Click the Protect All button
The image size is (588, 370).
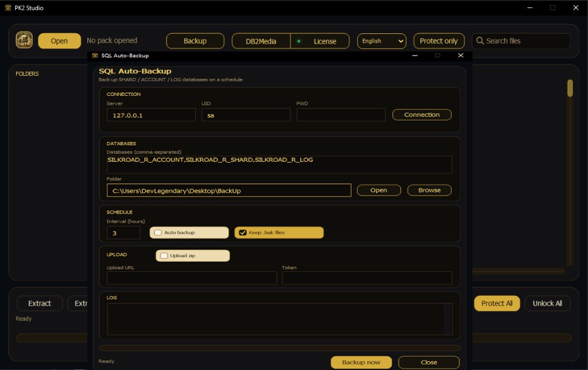point(497,303)
